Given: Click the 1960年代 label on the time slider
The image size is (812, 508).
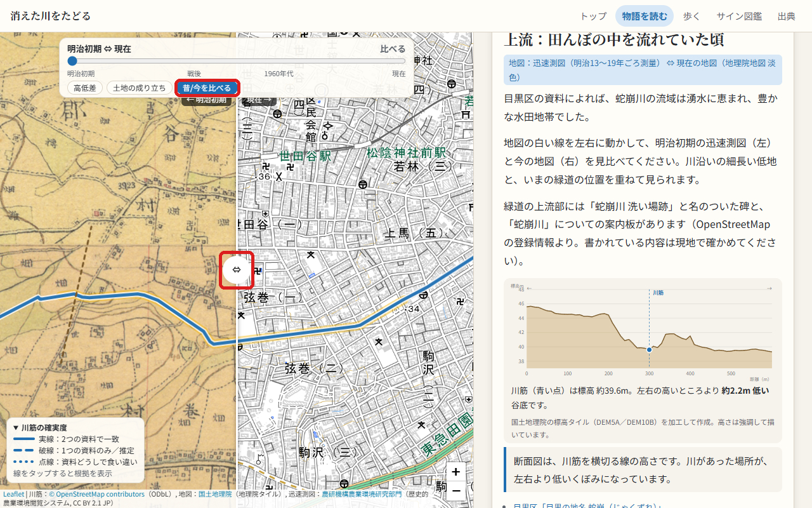Looking at the screenshot, I should 278,74.
